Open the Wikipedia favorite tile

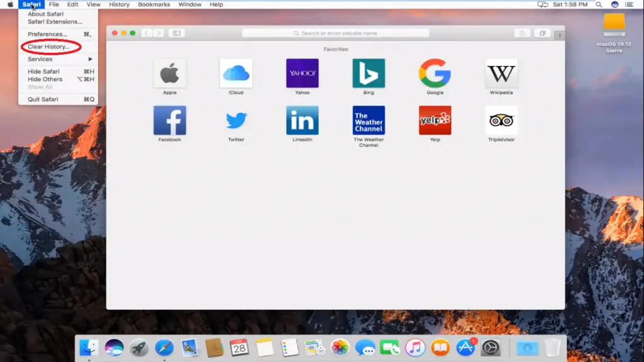[x=501, y=74]
